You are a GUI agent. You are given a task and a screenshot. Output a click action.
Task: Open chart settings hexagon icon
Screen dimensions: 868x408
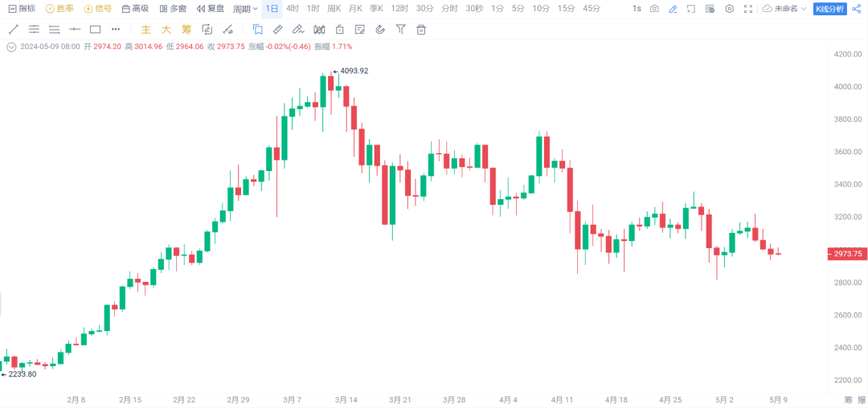click(729, 9)
